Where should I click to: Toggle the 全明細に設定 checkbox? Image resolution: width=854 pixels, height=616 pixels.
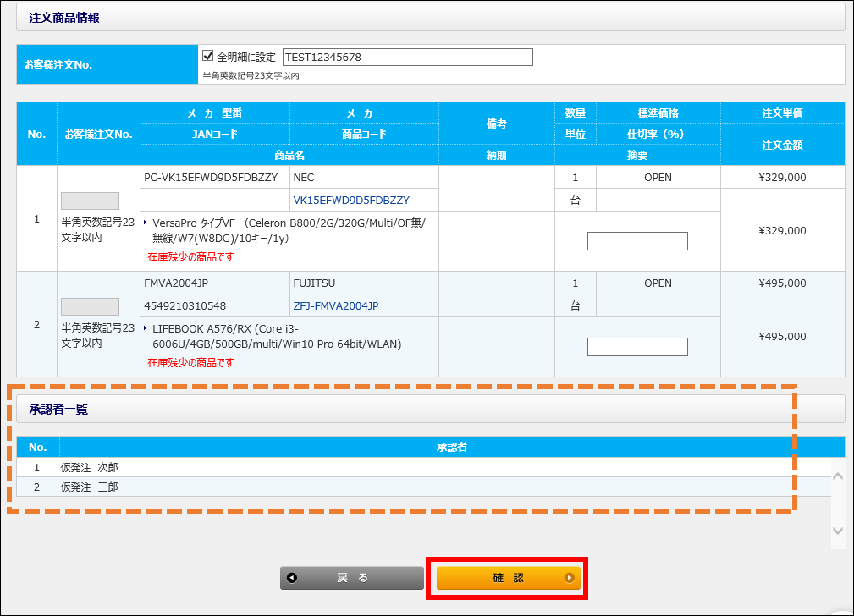tap(208, 57)
